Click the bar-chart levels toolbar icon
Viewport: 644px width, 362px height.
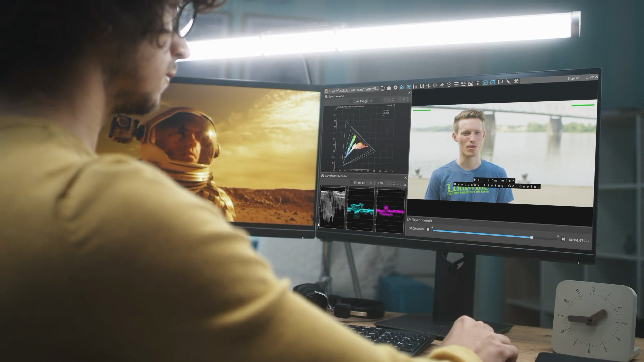point(415,86)
